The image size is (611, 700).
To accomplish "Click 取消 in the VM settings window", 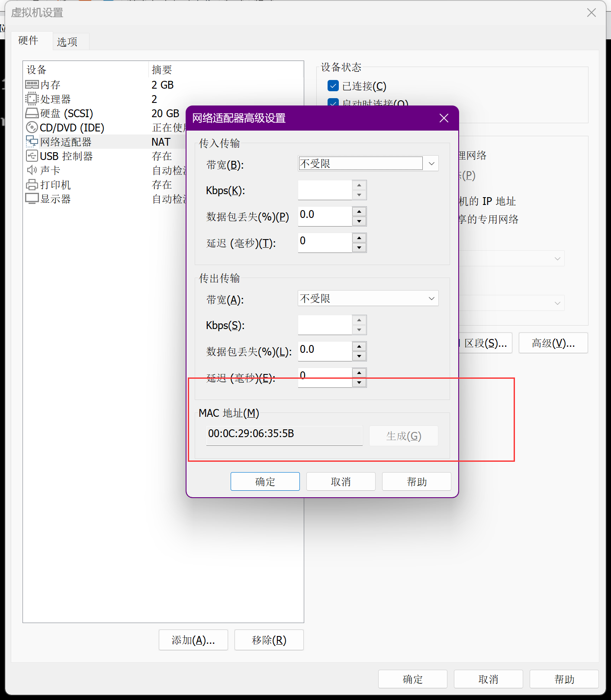I will (489, 679).
